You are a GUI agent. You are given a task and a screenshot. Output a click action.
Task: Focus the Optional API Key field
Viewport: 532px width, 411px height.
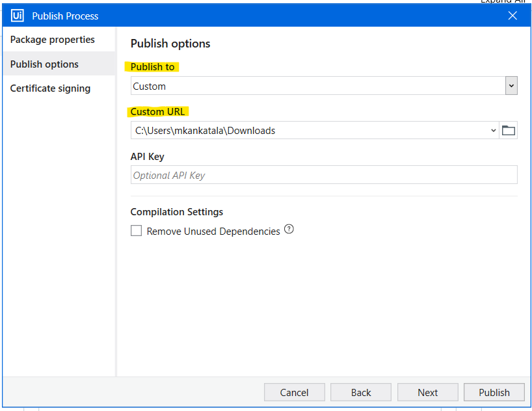click(x=323, y=175)
